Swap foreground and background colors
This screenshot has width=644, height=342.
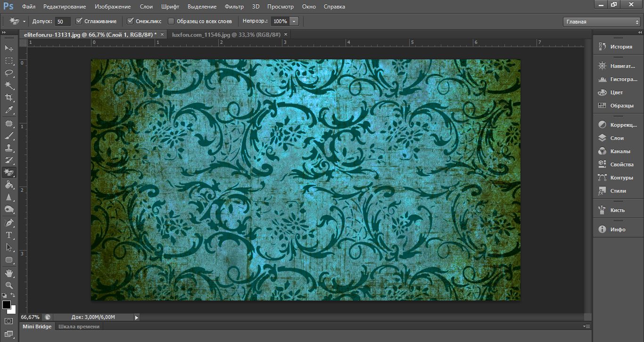point(13,295)
